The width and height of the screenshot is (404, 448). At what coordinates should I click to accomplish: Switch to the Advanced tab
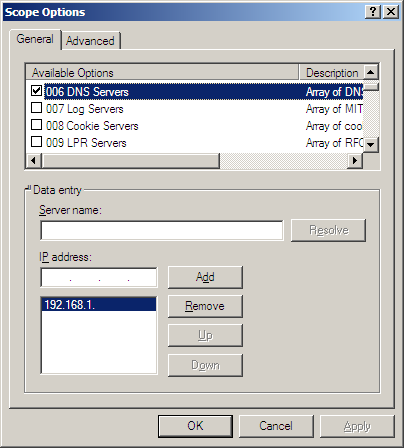tap(90, 41)
